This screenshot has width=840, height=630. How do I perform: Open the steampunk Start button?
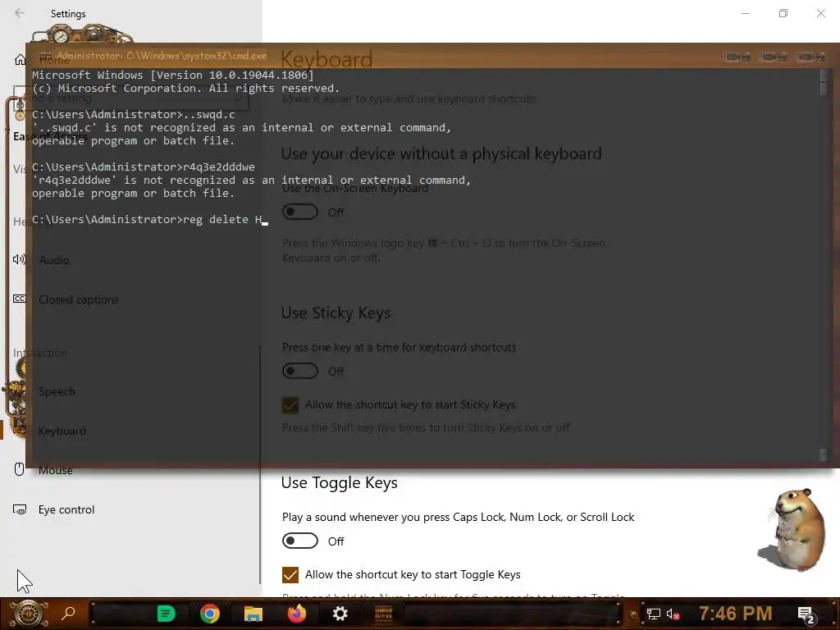[x=29, y=614]
